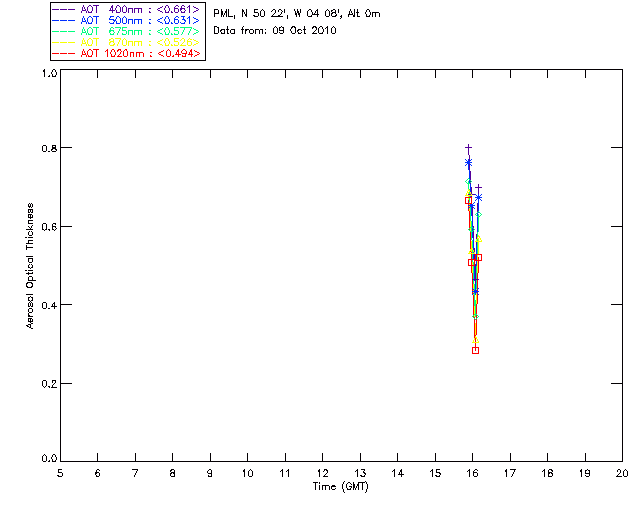Click the 'Aerosol Optical Thickness' y-axis label
Viewport: 640px width, 512px height.
[30, 266]
